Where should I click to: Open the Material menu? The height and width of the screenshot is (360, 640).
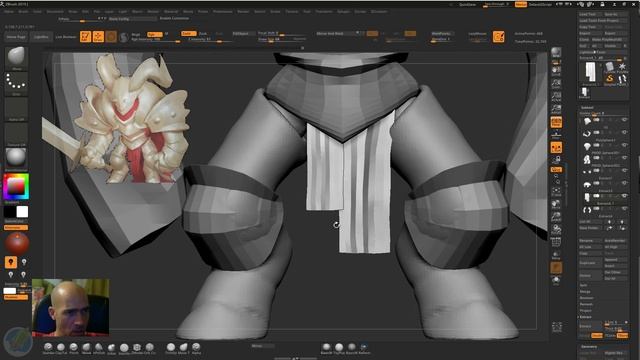171,11
